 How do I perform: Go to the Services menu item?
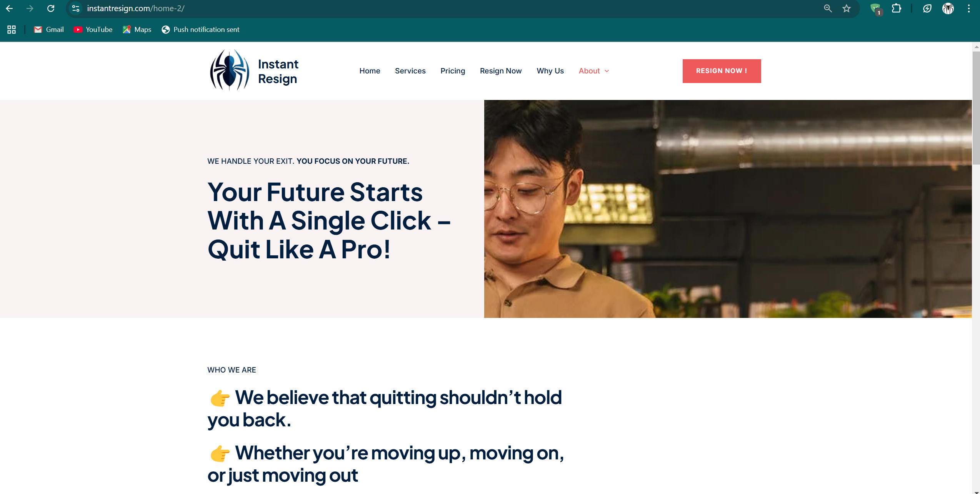click(410, 71)
